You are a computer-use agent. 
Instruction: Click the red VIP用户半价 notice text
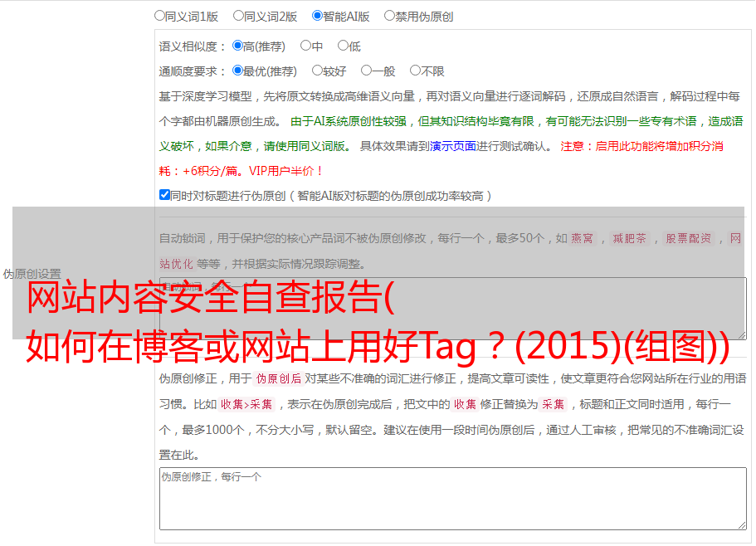point(286,171)
